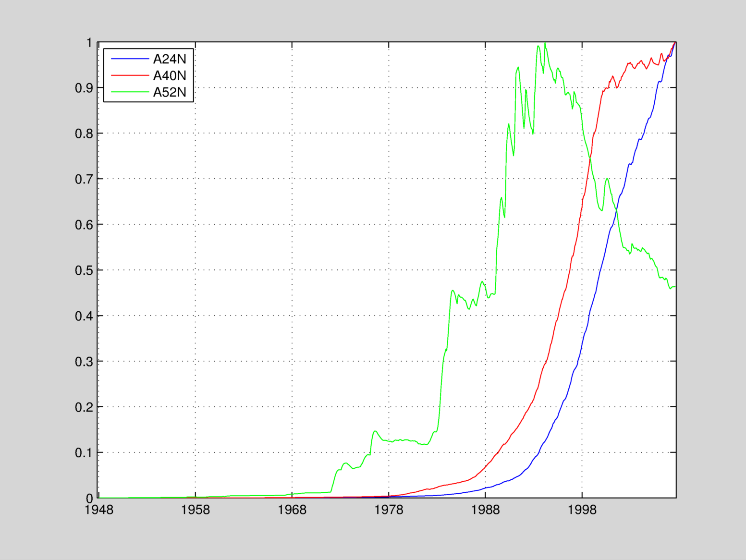Pick the green line sample in legend
This screenshot has height=560, width=746.
point(130,92)
